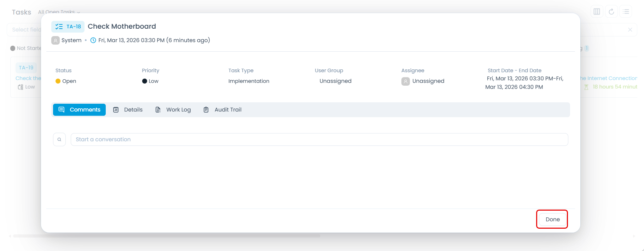Switch to the Work Log tab
The height and width of the screenshot is (251, 644).
173,110
